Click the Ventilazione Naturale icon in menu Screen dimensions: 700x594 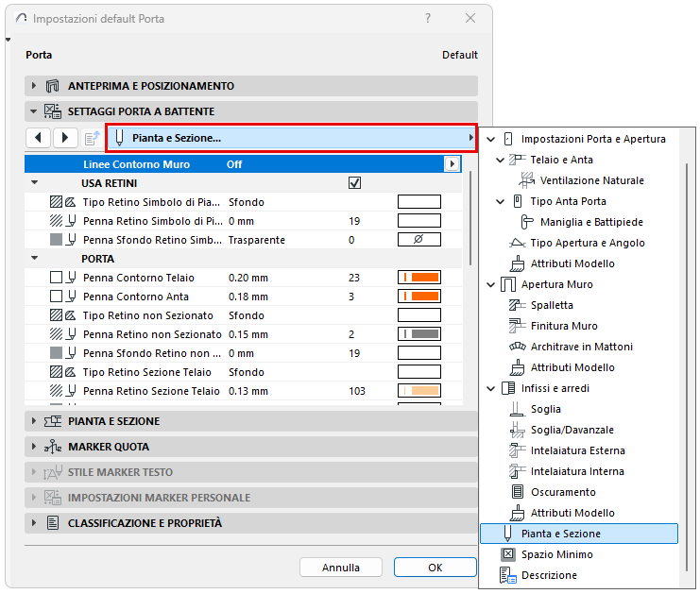click(526, 180)
